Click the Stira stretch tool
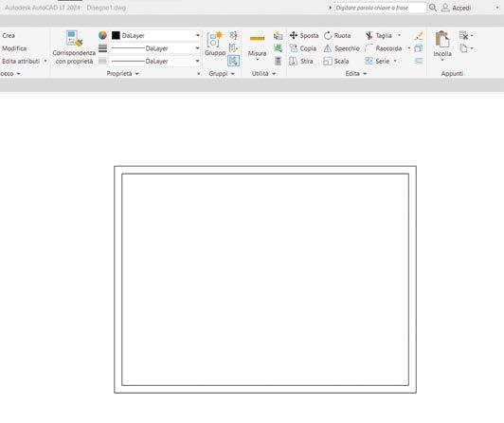 301,61
